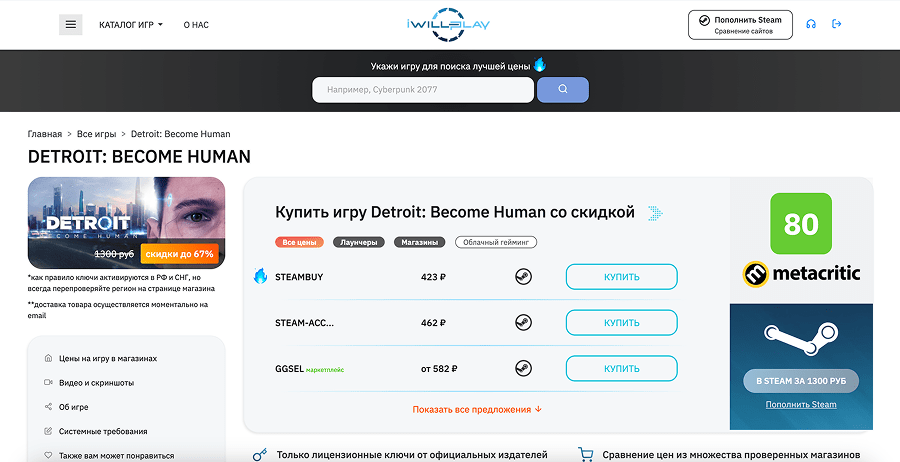Image resolution: width=900 pixels, height=462 pixels.
Task: Open the hamburger menu
Action: click(71, 25)
